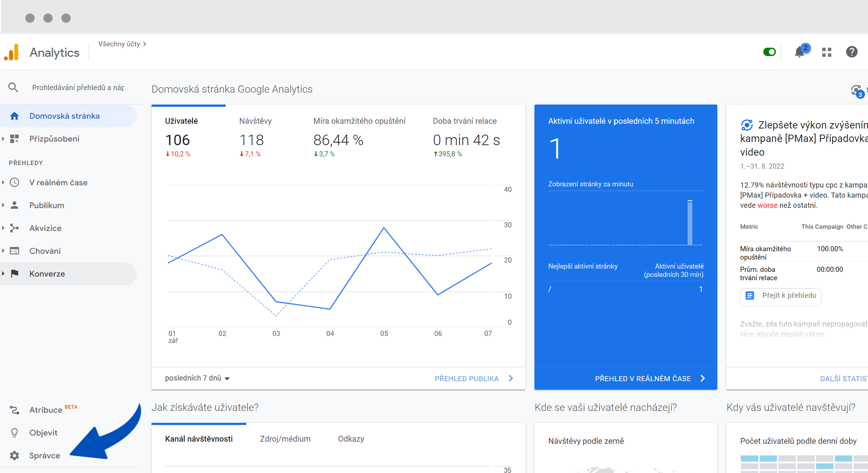Open the Atribuce beta icon

(x=15, y=410)
